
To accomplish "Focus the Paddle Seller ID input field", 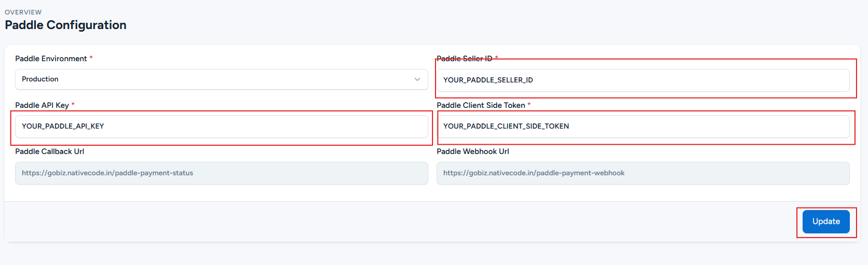I will click(x=643, y=80).
